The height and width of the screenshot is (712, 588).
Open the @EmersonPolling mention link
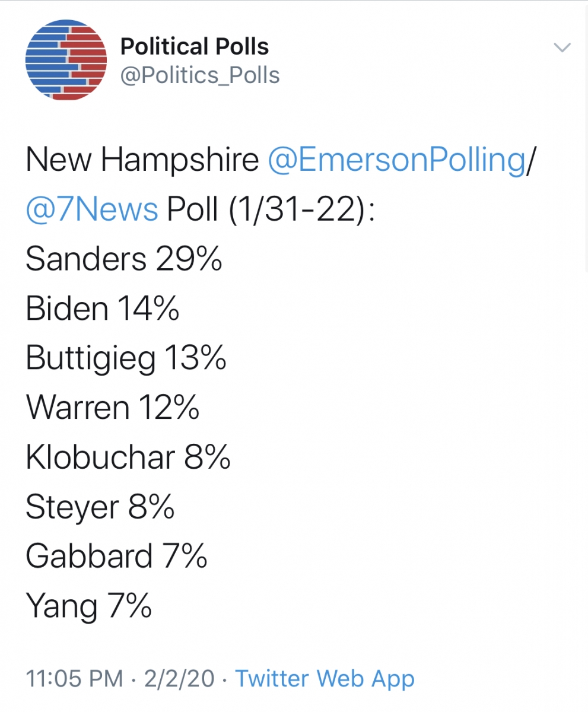pyautogui.click(x=397, y=161)
